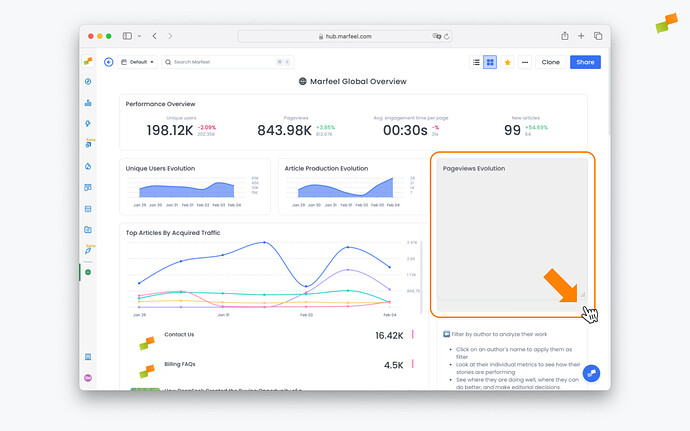Click the -2.09% unique users change
Image resolution: width=690 pixels, height=431 pixels.
pyautogui.click(x=207, y=128)
